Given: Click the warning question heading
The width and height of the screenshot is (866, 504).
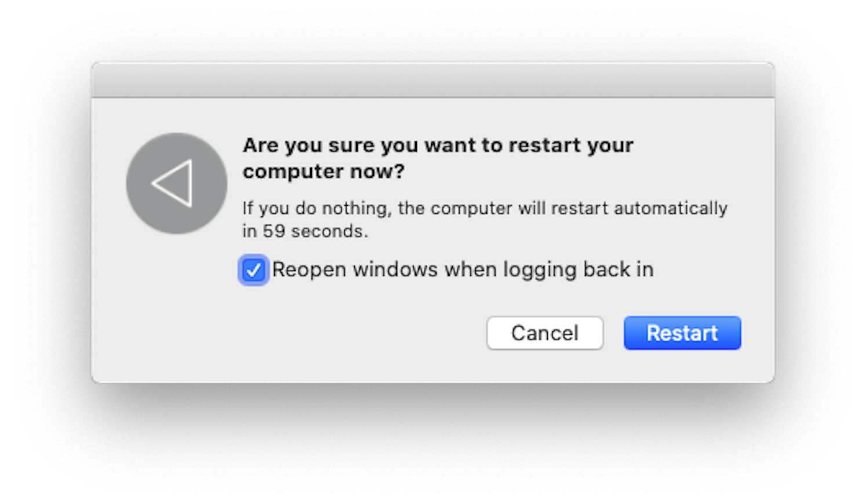Looking at the screenshot, I should click(x=438, y=158).
